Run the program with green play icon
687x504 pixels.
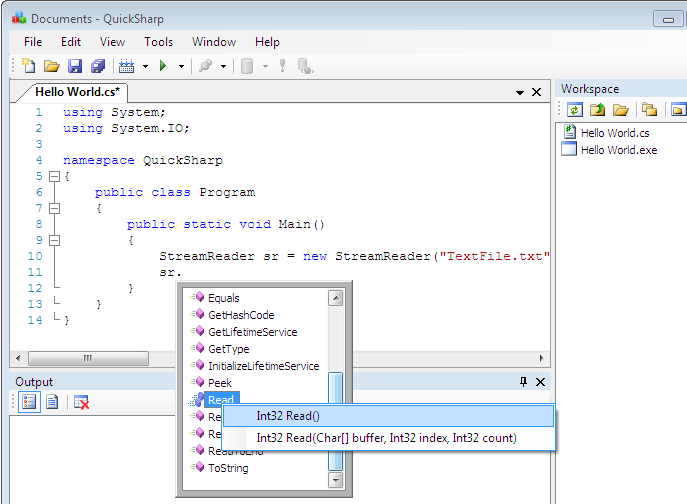[163, 67]
